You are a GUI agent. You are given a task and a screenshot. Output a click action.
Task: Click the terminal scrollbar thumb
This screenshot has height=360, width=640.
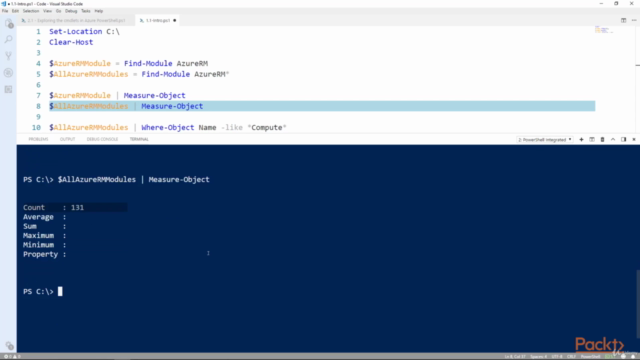click(638, 304)
